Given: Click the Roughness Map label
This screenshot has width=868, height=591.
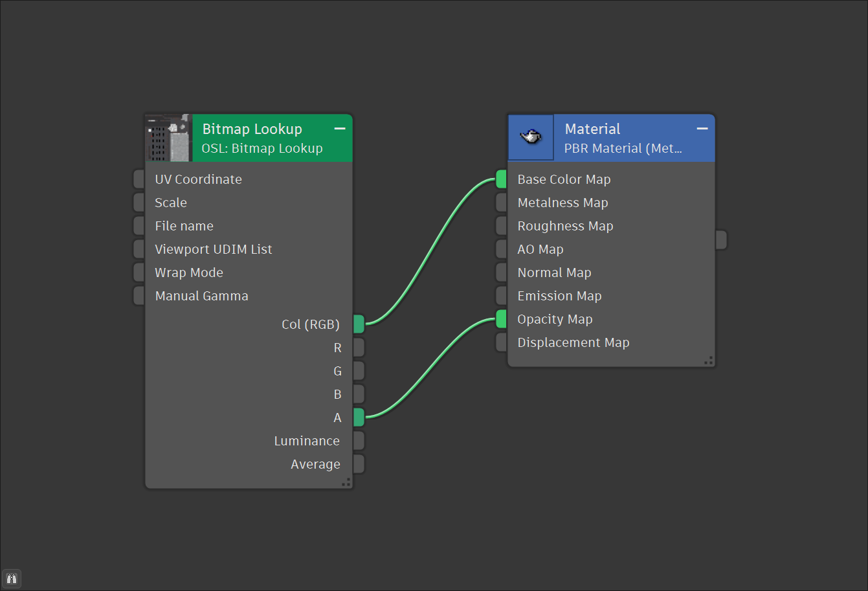Looking at the screenshot, I should coord(565,226).
